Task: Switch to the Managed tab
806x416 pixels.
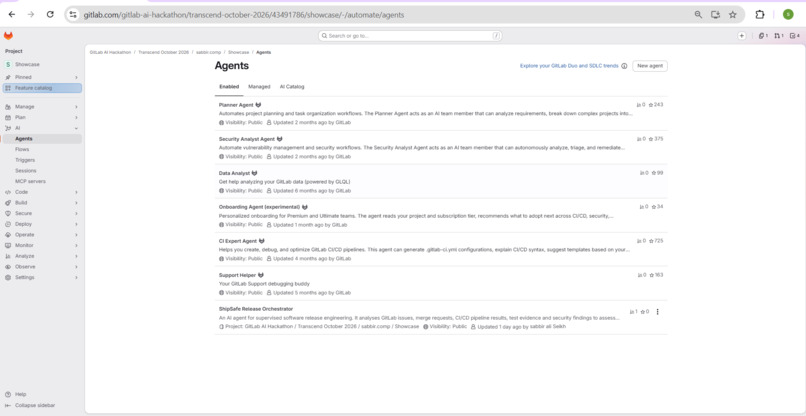Action: point(259,87)
